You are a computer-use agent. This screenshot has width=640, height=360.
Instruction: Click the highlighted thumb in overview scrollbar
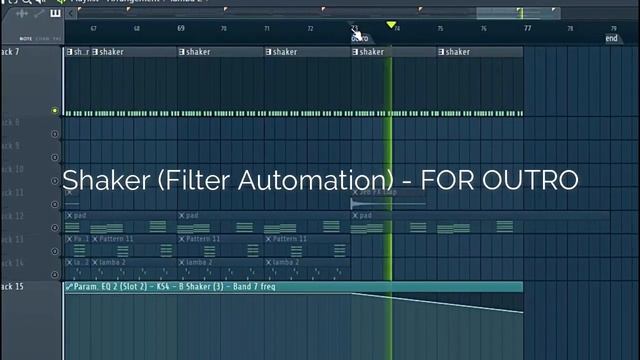point(518,13)
